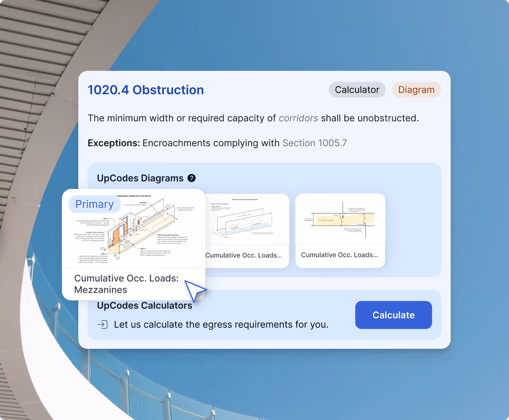Click the caption under the middle diagram card
The height and width of the screenshot is (420, 509).
click(244, 255)
